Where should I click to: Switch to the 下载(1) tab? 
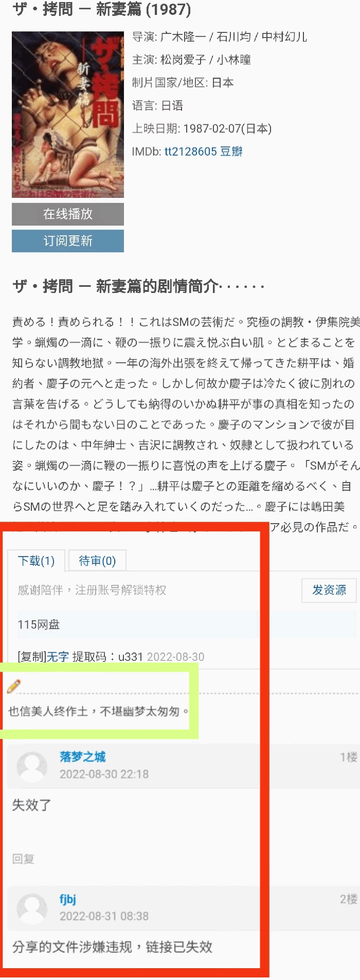[x=36, y=561]
